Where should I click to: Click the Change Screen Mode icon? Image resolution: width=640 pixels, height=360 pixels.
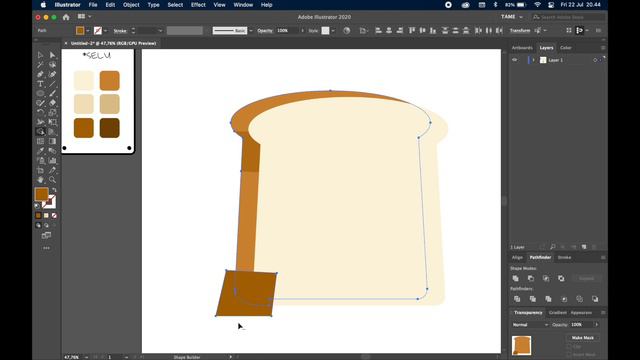tap(46, 236)
